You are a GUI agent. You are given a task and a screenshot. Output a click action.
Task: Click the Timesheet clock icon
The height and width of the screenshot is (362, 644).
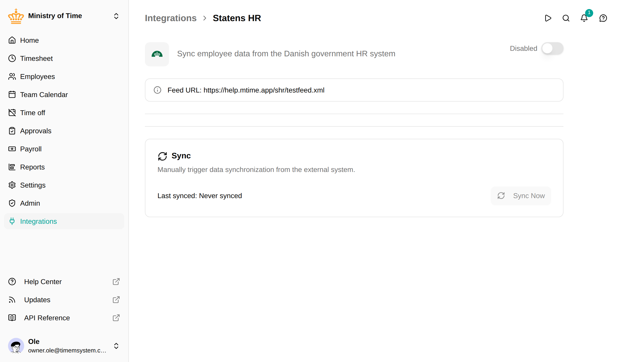pos(12,58)
